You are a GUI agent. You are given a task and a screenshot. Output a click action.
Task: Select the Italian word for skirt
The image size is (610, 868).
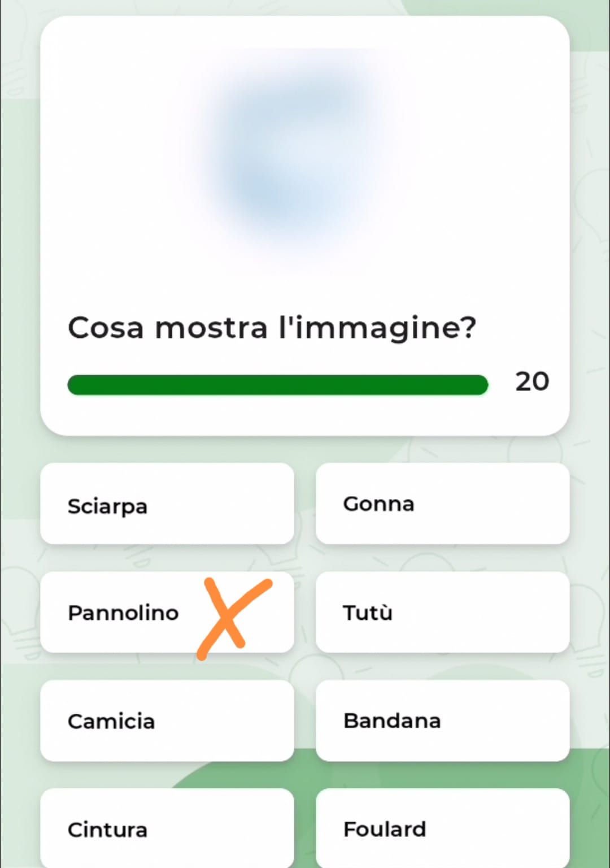(442, 504)
